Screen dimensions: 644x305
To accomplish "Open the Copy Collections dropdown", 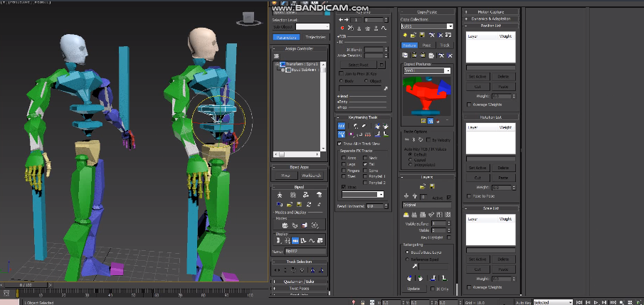I will tap(450, 26).
